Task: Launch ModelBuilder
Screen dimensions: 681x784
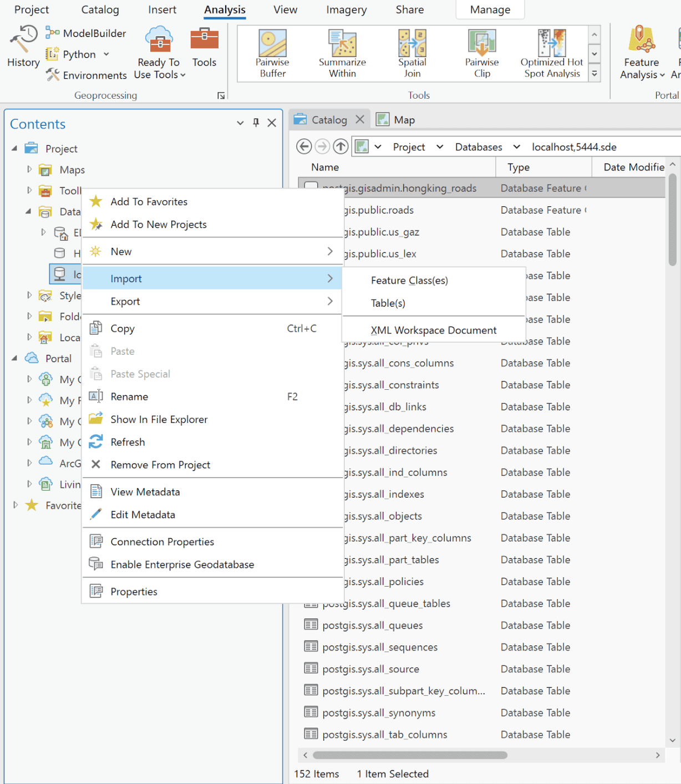Action: click(85, 33)
